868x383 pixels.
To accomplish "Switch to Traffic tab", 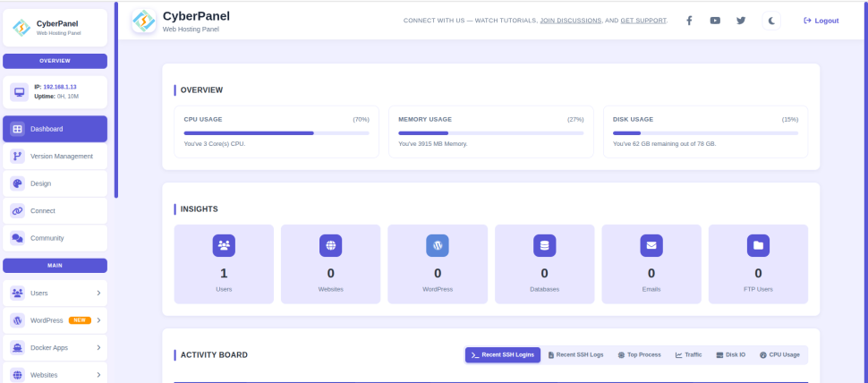I will tap(689, 354).
